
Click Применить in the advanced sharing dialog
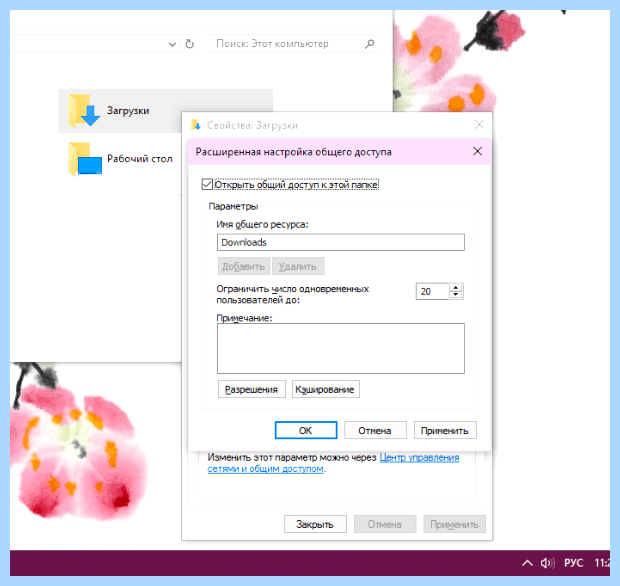tap(445, 430)
